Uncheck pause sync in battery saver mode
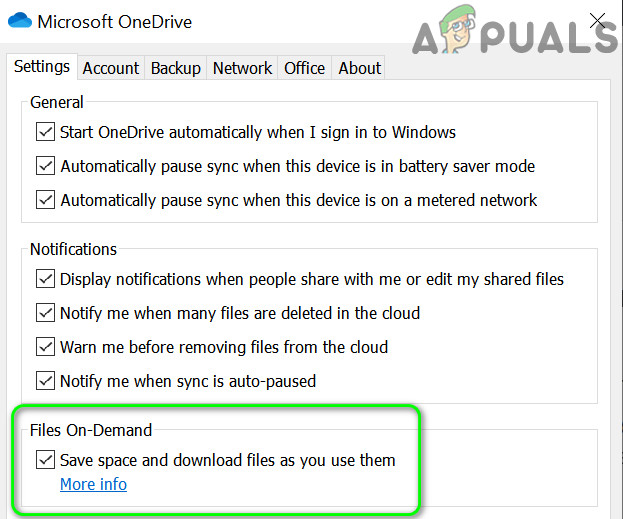The height and width of the screenshot is (519, 623). (45, 166)
